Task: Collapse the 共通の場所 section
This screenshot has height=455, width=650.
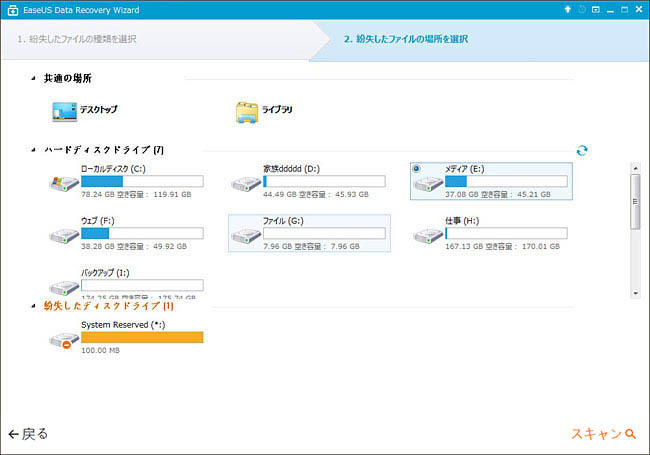Action: (33, 78)
